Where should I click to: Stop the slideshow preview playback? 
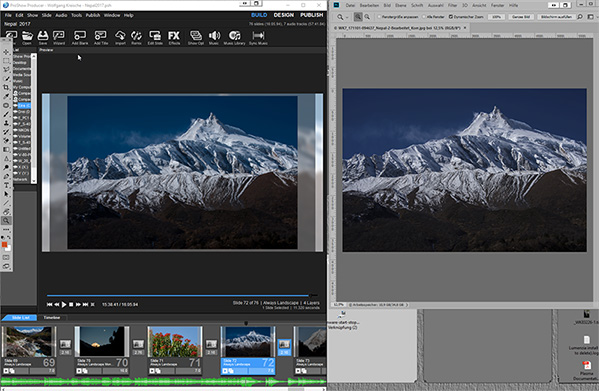(71, 304)
